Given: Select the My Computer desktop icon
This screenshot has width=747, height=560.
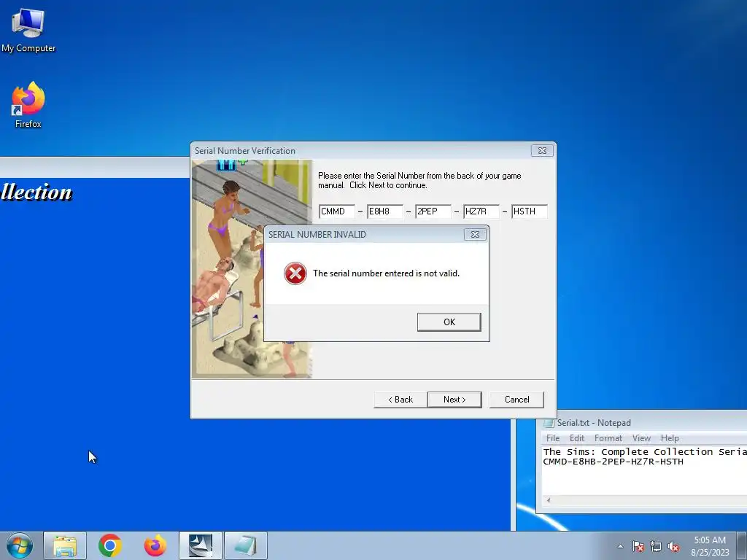Looking at the screenshot, I should (x=28, y=30).
